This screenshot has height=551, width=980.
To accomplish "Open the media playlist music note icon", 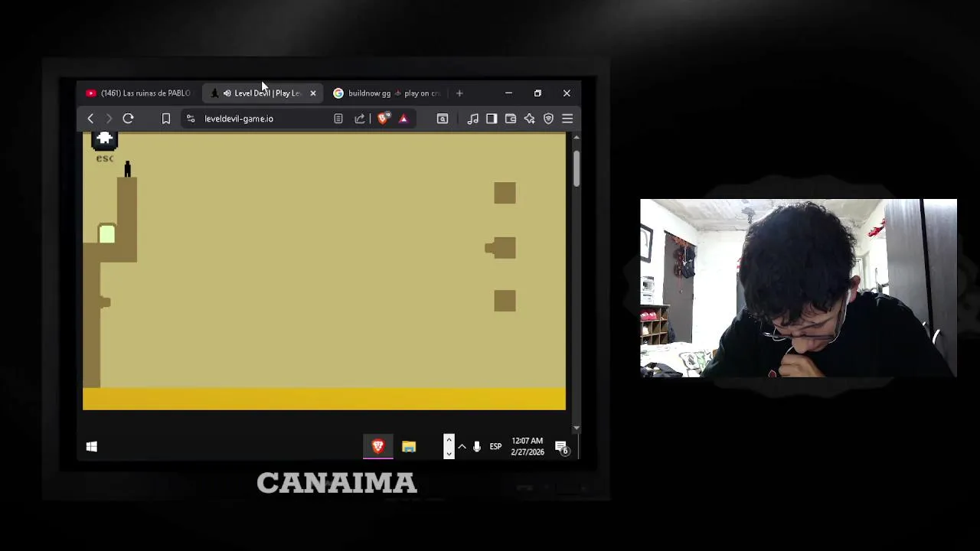I will 472,119.
